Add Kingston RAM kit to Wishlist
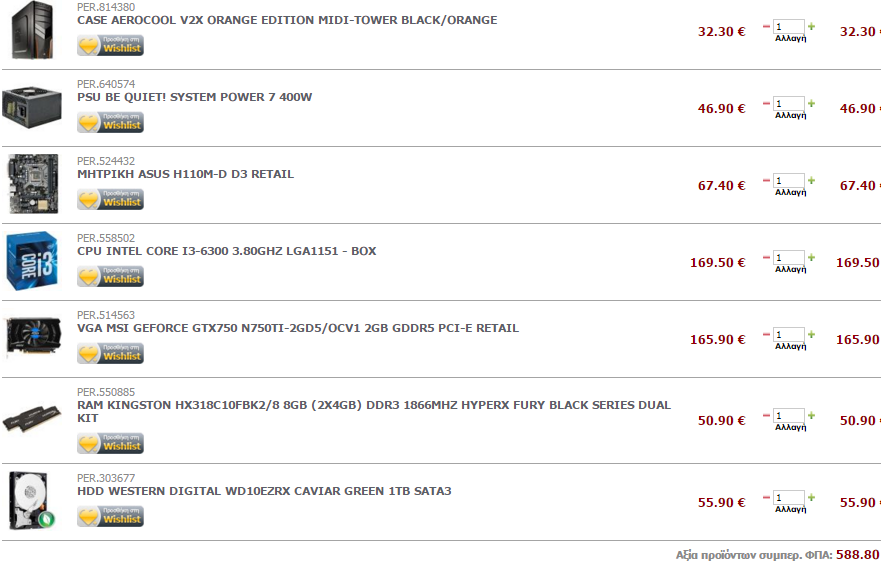 pos(110,443)
